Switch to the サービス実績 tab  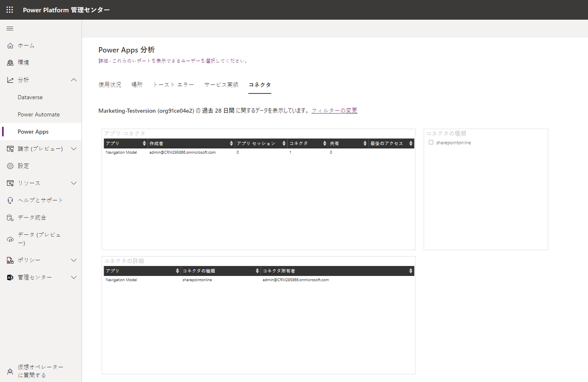point(221,85)
